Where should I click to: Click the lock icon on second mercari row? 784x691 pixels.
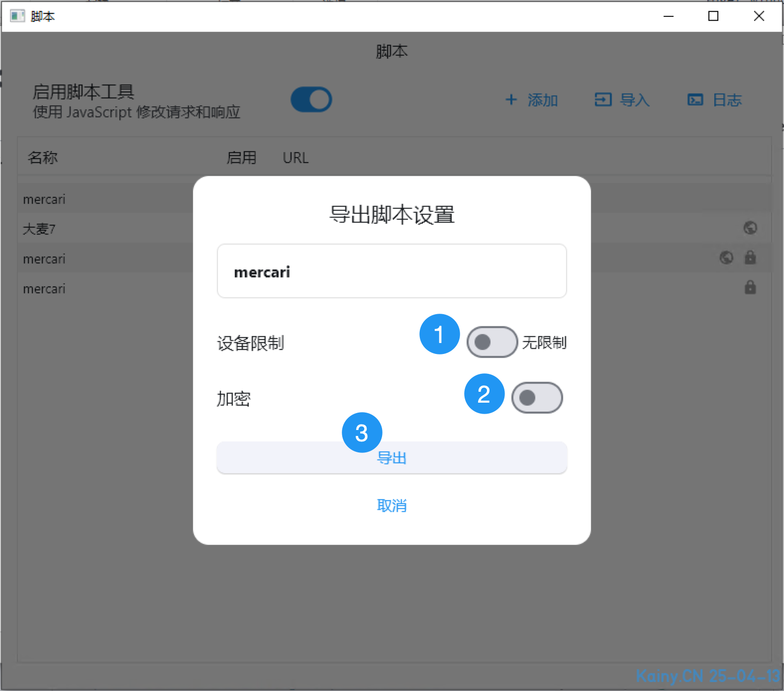(x=750, y=258)
